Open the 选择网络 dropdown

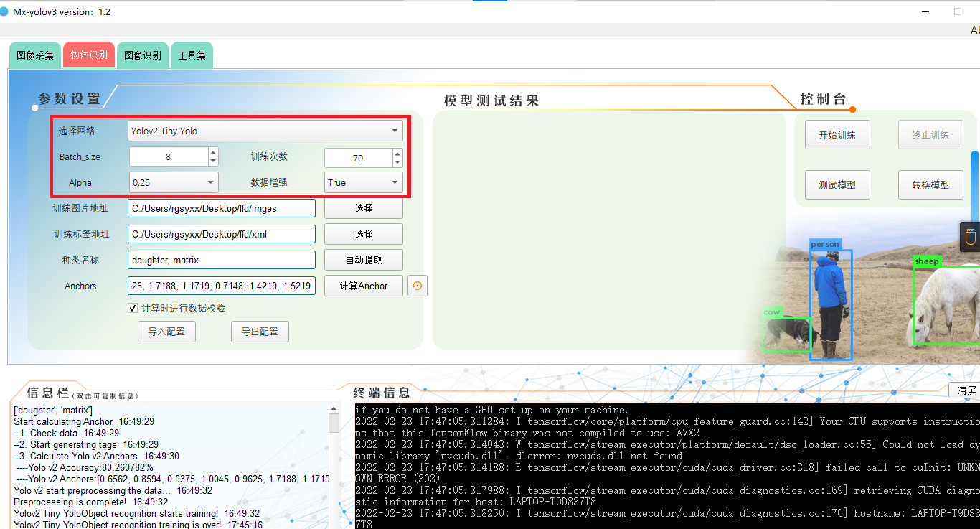pos(265,131)
